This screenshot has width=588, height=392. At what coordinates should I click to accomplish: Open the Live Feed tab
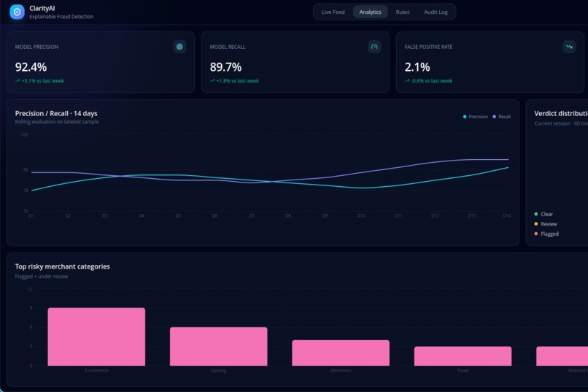[x=333, y=12]
